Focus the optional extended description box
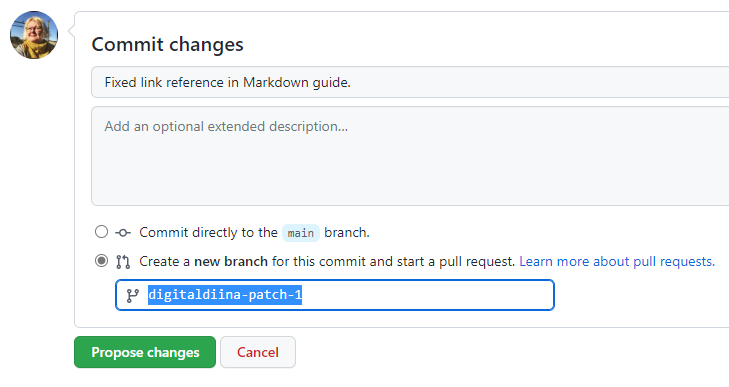The width and height of the screenshot is (729, 387). pos(410,156)
